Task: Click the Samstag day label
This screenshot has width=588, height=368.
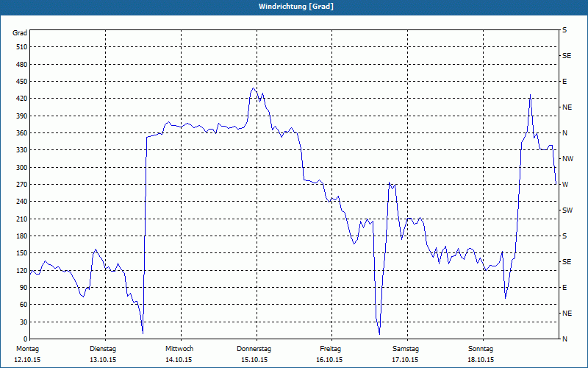Action: [406, 349]
